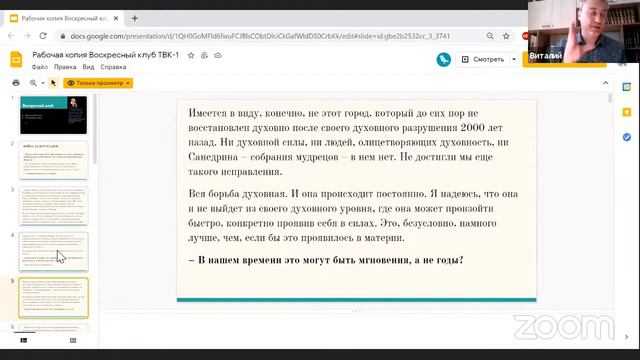Close the 'Рабочая копия Воскресный' browser tab
640x360 pixels.
click(116, 18)
